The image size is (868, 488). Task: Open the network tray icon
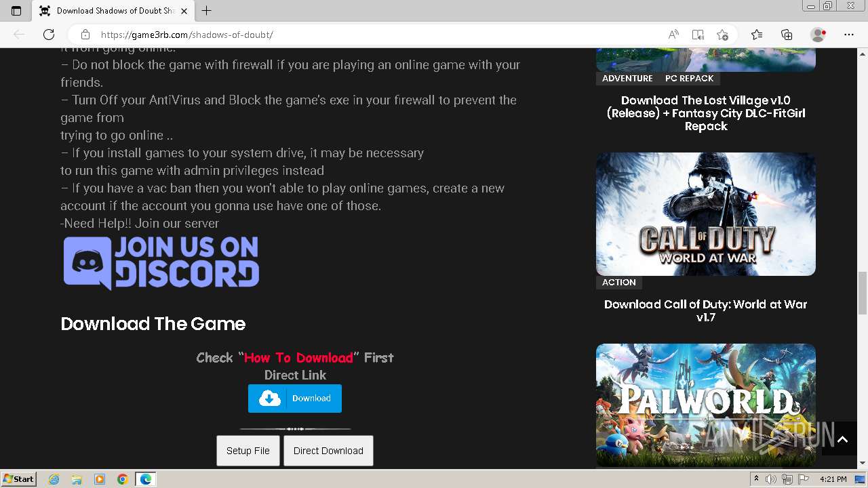[788, 479]
